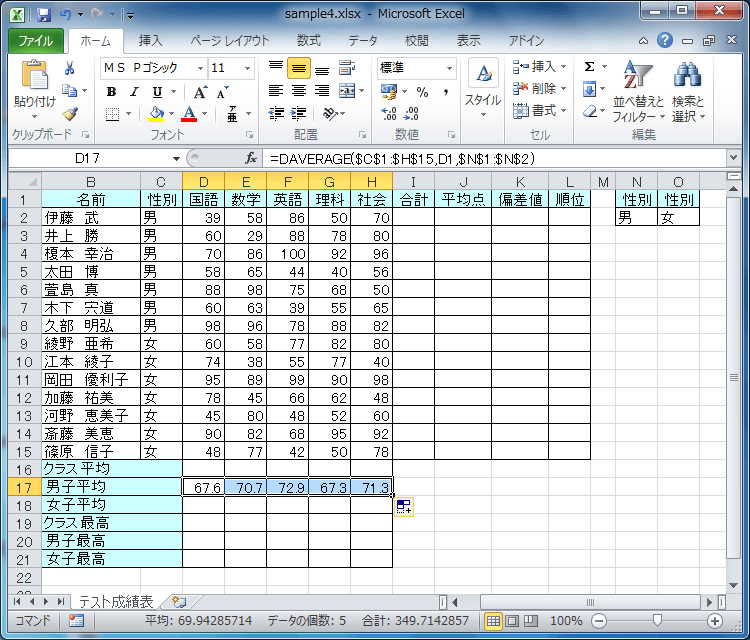Viewport: 750px width, 640px height.
Task: Toggle Underline formatting
Action: coord(157,91)
